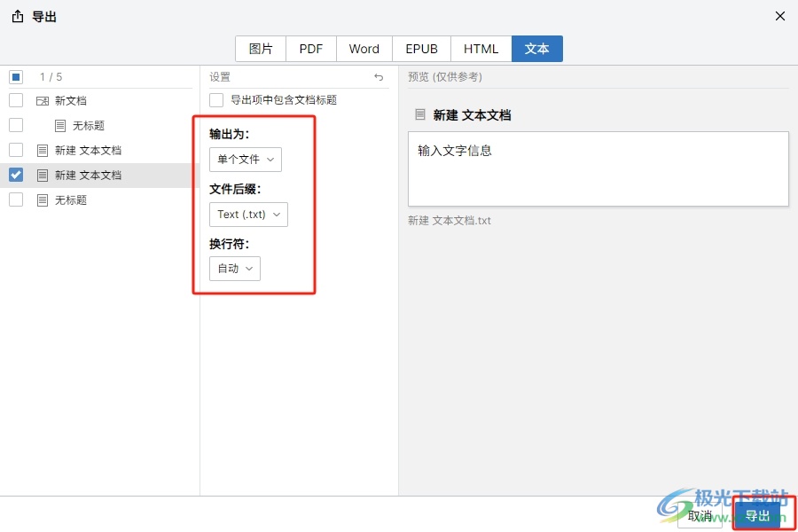Image resolution: width=798 pixels, height=532 pixels.
Task: Select the 文本 export tab
Action: pos(537,49)
